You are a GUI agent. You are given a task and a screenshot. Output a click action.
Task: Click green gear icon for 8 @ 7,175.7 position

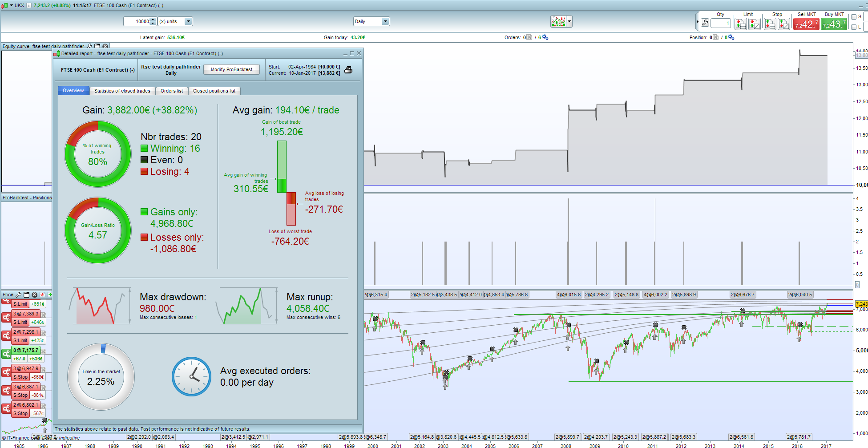coord(6,354)
